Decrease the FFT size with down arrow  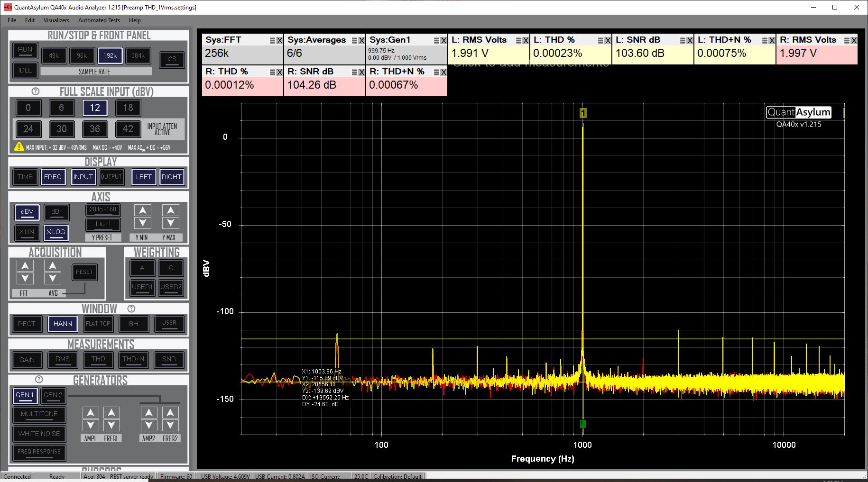pyautogui.click(x=25, y=278)
